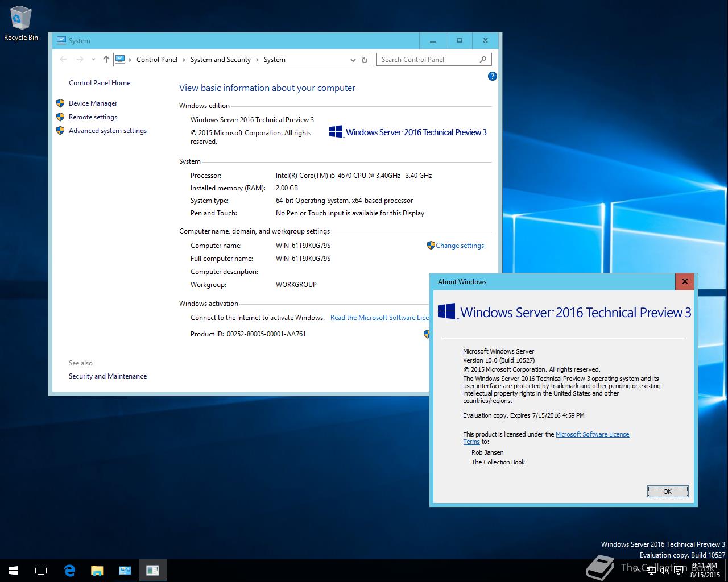
Task: Expand chevron after Control Panel breadcrumb
Action: click(x=184, y=60)
